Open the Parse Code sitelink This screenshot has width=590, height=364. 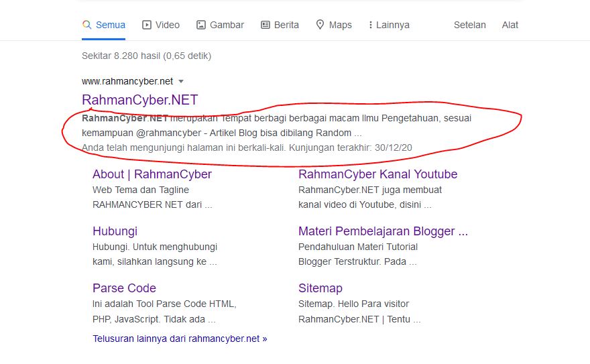124,288
